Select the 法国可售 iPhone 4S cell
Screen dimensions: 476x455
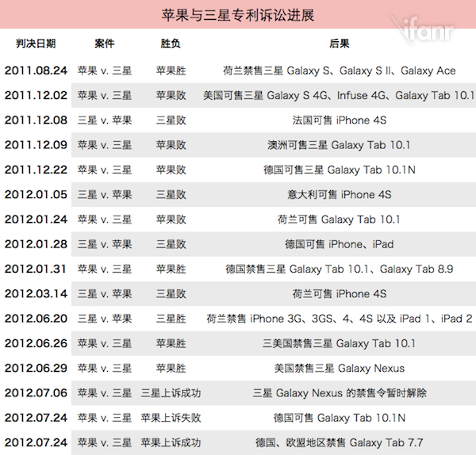(x=339, y=120)
